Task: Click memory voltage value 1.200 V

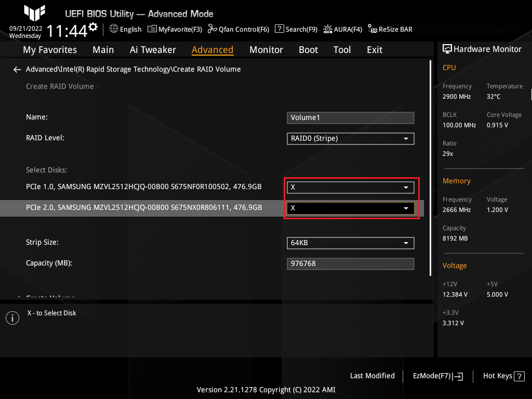Action: 497,210
